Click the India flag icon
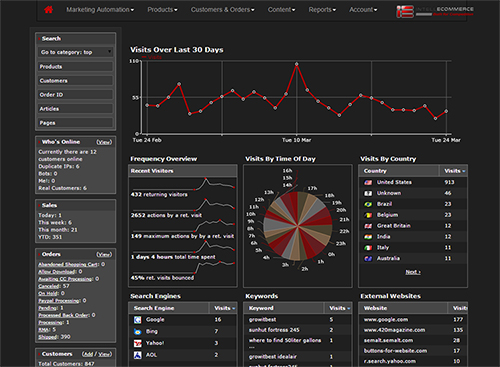The width and height of the screenshot is (500, 367). pos(368,237)
